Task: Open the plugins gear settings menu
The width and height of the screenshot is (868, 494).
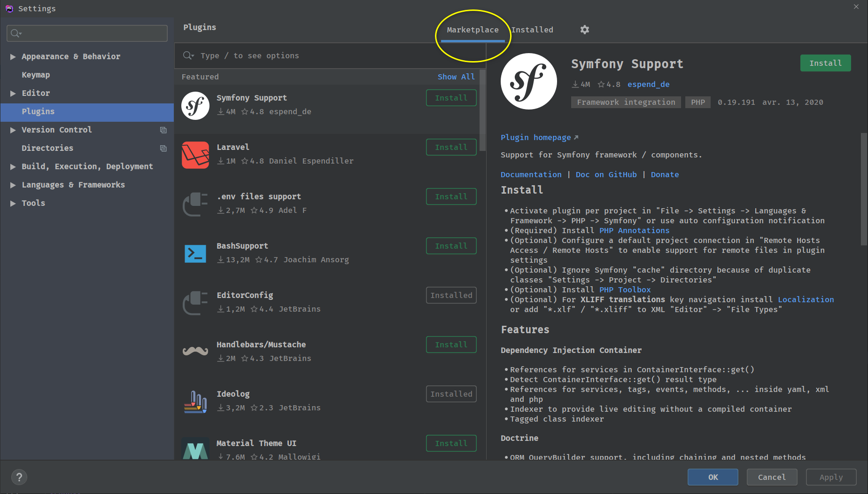Action: [584, 30]
